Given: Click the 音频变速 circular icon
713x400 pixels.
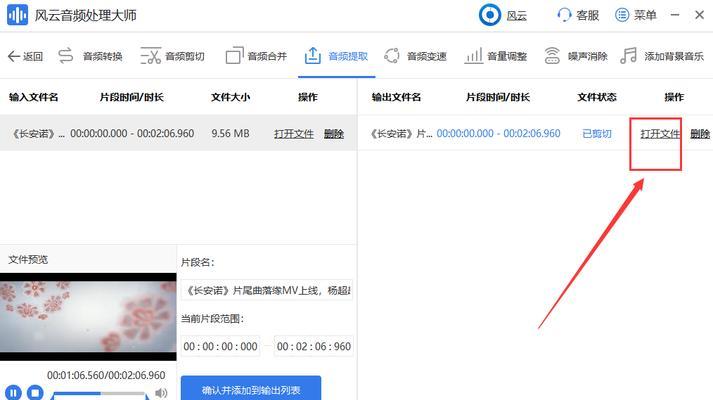Looking at the screenshot, I should (x=392, y=56).
